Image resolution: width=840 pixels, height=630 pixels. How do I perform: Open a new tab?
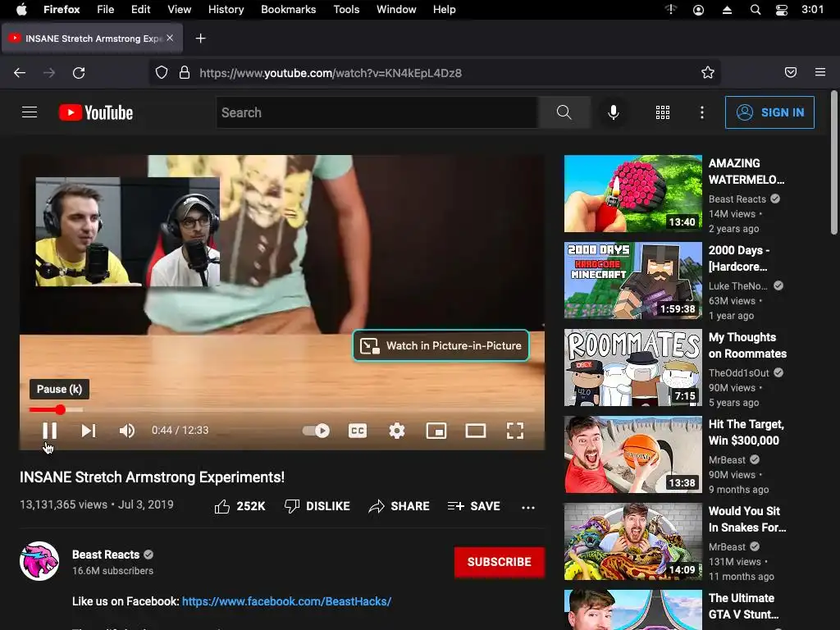200,38
